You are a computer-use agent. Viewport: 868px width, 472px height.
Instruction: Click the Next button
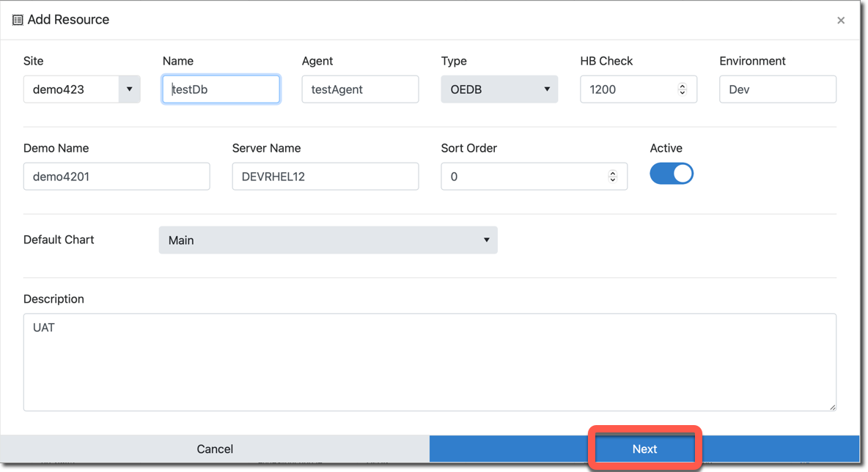coord(644,449)
